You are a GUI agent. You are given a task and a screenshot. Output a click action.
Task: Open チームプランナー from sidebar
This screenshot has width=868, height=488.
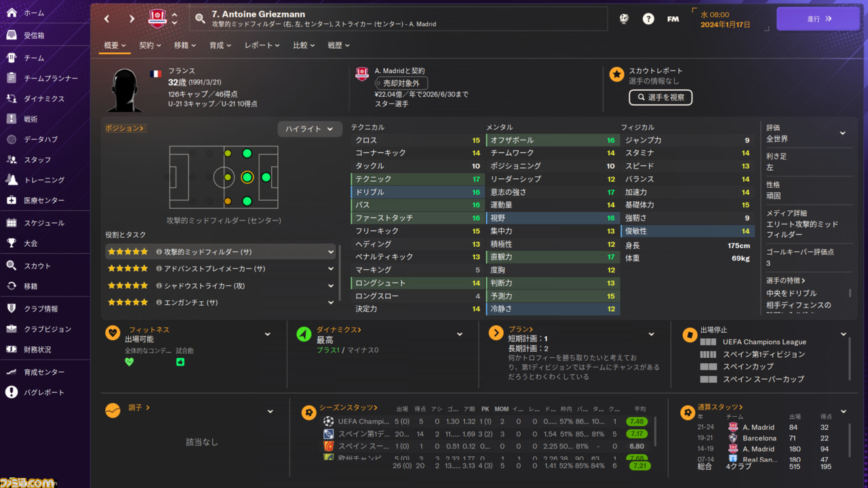click(45, 78)
